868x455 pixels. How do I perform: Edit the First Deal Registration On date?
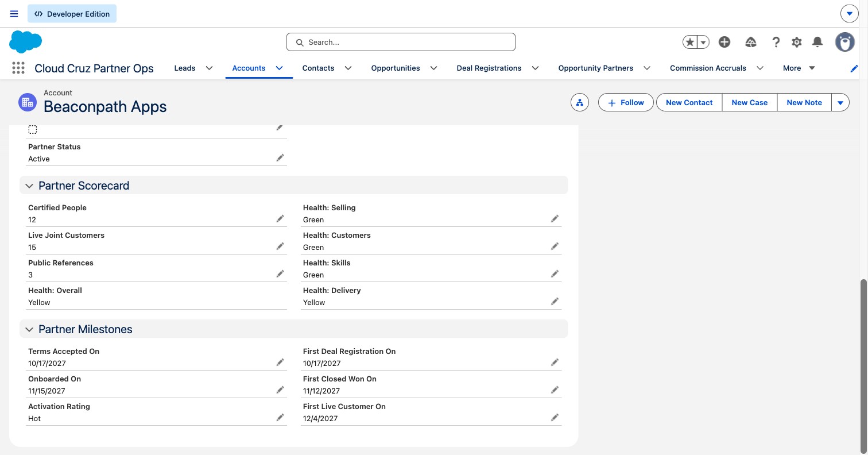pos(555,363)
